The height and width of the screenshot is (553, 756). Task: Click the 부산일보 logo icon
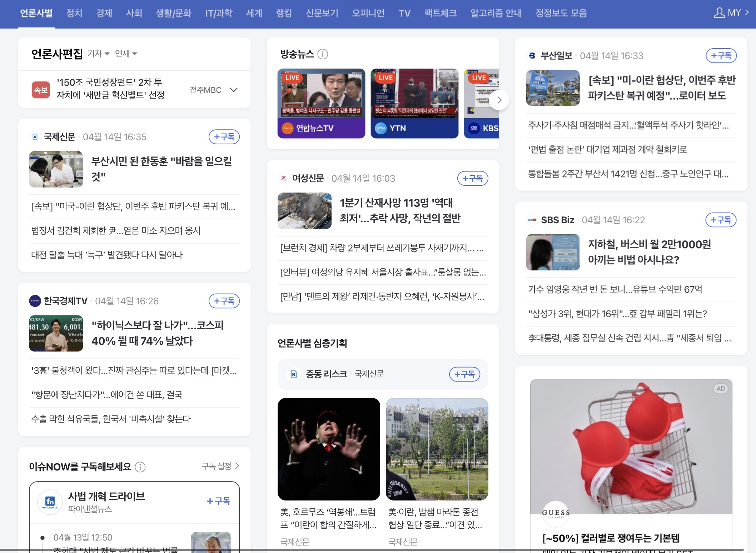(x=532, y=56)
